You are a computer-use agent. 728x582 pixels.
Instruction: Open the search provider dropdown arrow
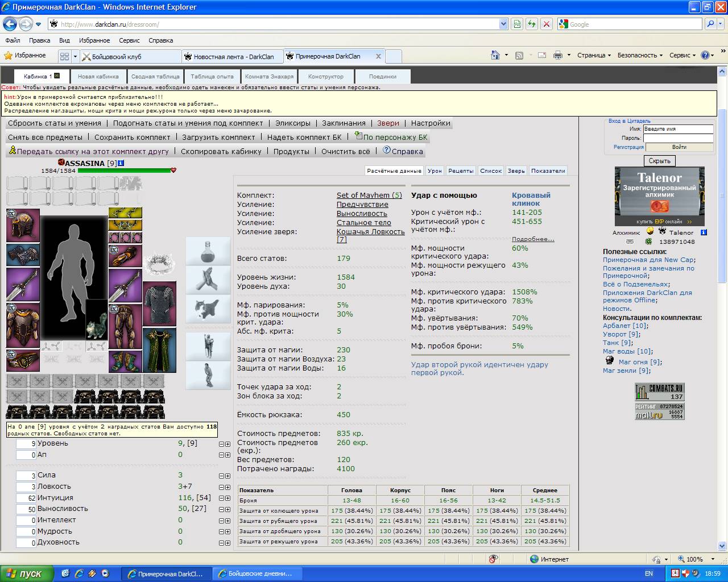tap(721, 24)
